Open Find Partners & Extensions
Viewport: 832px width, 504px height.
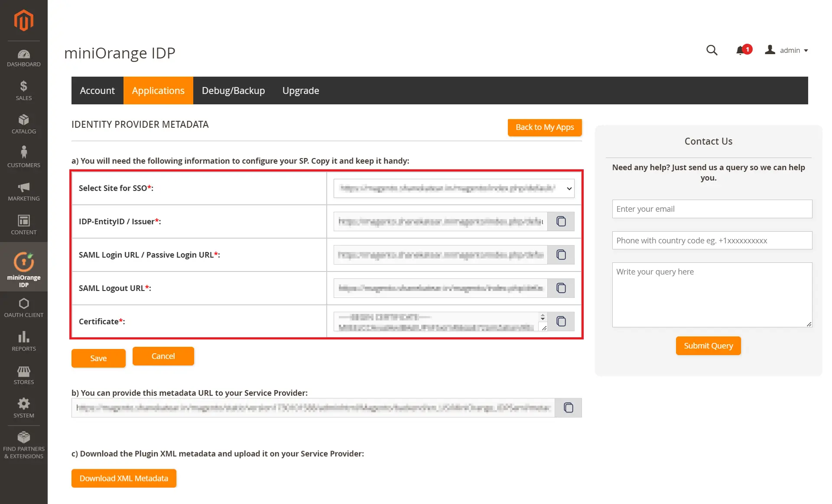click(x=24, y=445)
